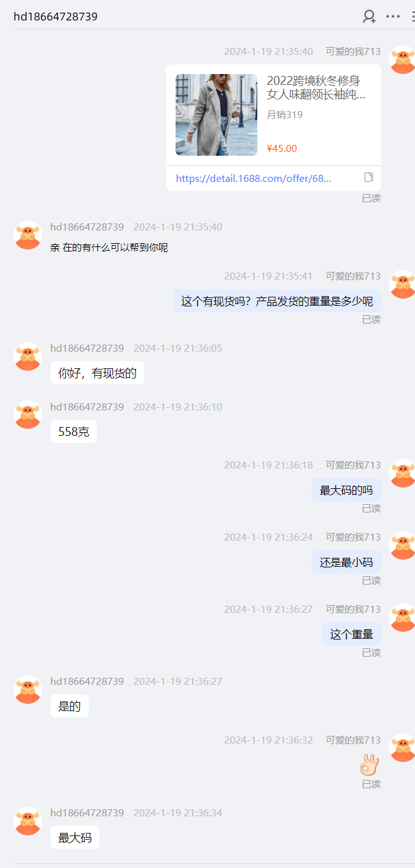The height and width of the screenshot is (868, 415).
Task: Click sender name 可爱的我713 above product card
Action: (353, 52)
